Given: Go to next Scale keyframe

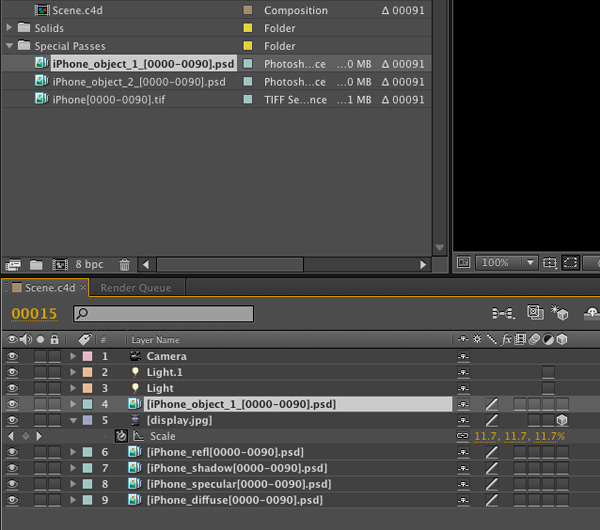Looking at the screenshot, I should [x=39, y=436].
